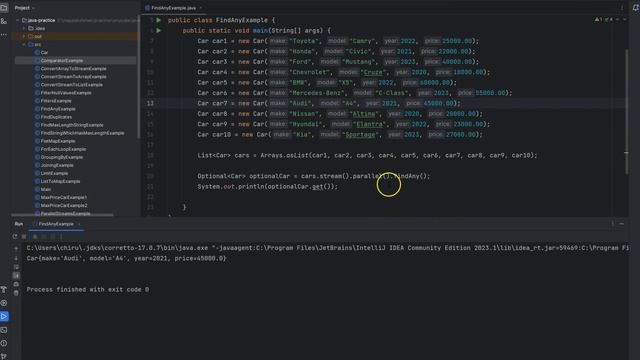The image size is (640, 360).
Task: Open the Problems tool window icon
Action: [x=4, y=343]
